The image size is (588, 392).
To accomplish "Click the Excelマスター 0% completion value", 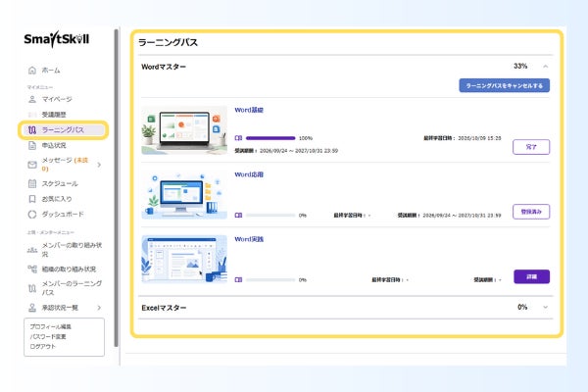I will point(522,307).
